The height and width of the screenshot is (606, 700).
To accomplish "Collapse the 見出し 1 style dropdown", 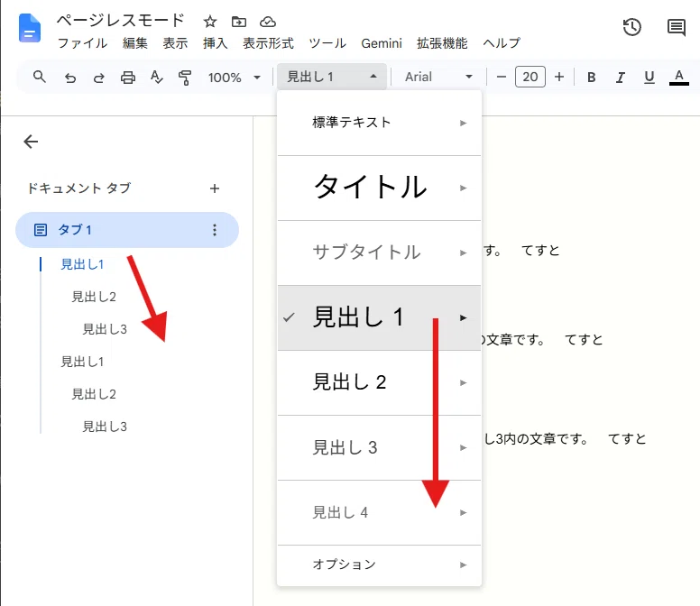I will 332,77.
